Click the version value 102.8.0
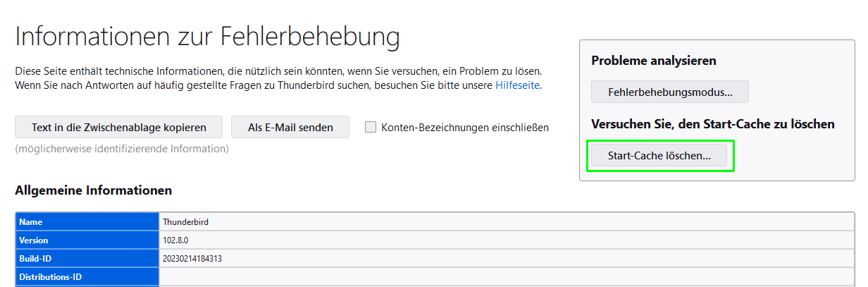This screenshot has height=287, width=868. [177, 240]
